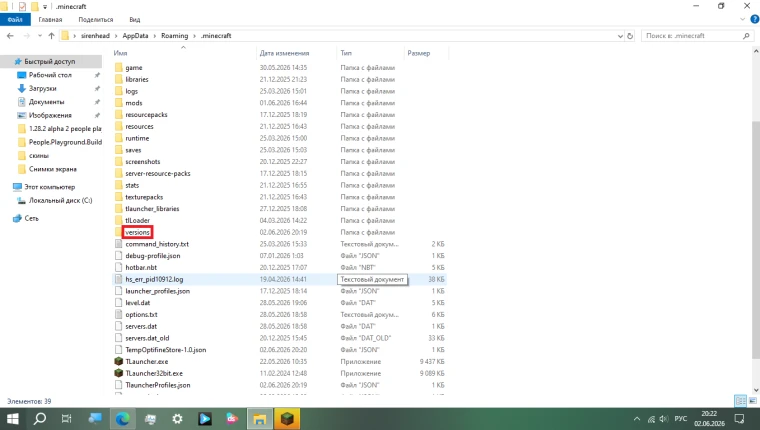Screen dimensions: 760x430
Task: Open Изображения in the sidebar
Action: (x=50, y=115)
